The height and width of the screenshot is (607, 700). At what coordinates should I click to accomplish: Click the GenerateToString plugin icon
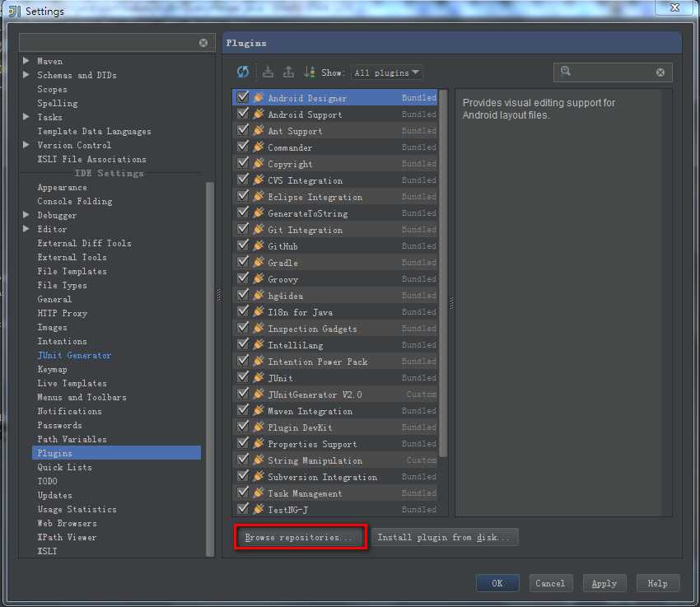259,212
